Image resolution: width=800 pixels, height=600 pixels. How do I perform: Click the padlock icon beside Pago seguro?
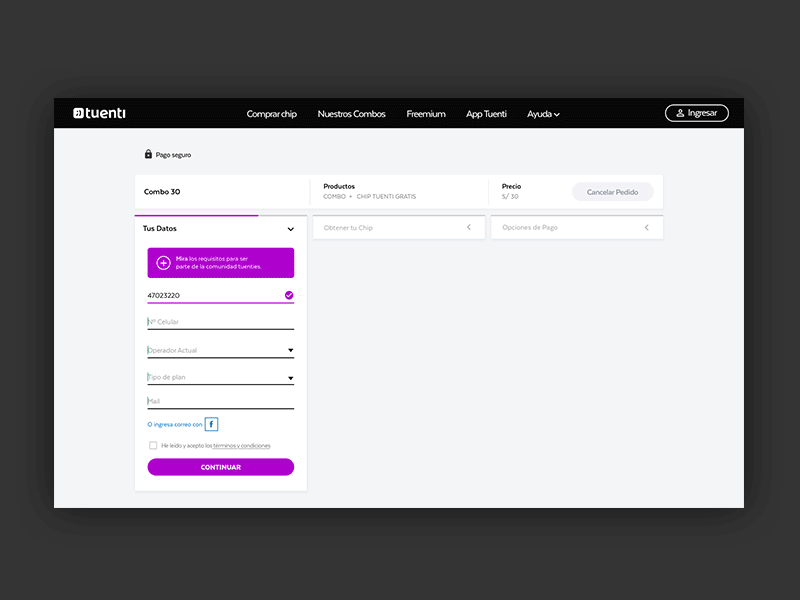click(x=146, y=154)
